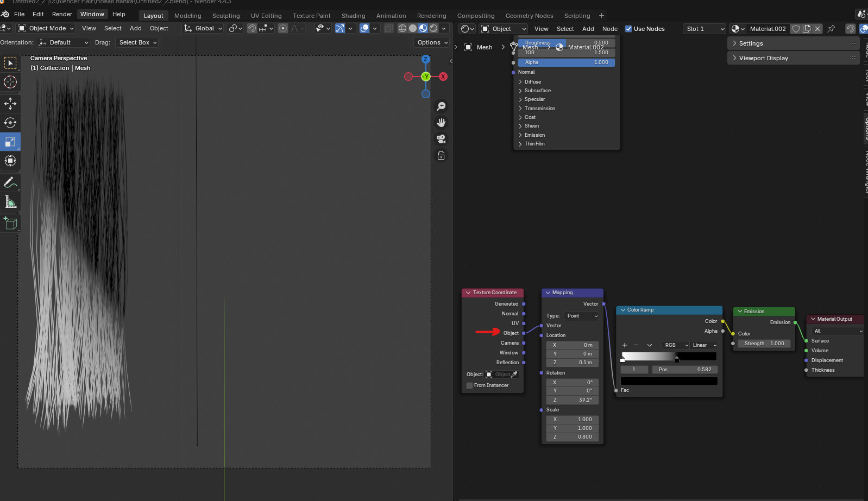Expand the Settings panel

point(793,43)
